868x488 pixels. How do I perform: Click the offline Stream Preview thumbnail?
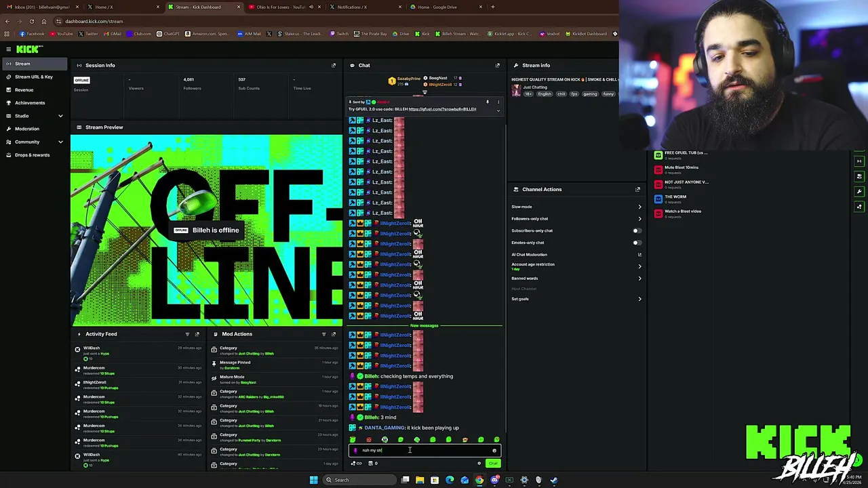pyautogui.click(x=207, y=230)
